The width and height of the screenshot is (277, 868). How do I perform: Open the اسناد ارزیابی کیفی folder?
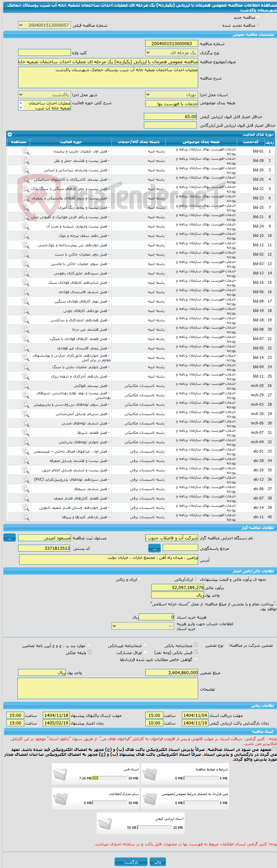(x=105, y=823)
